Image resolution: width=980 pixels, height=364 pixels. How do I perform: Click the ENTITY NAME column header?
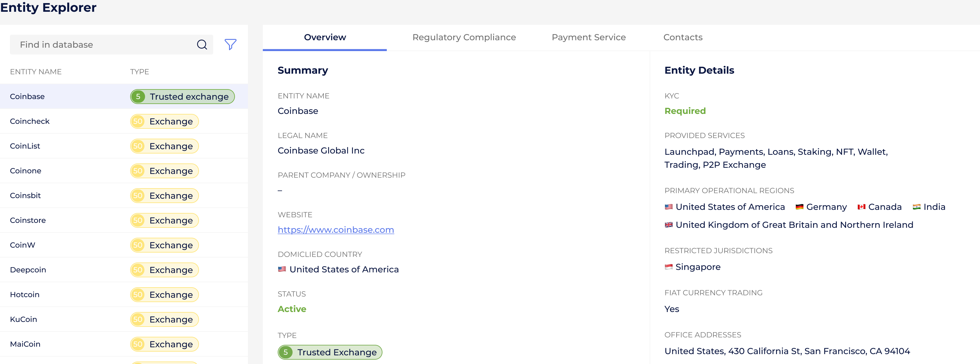click(x=36, y=72)
